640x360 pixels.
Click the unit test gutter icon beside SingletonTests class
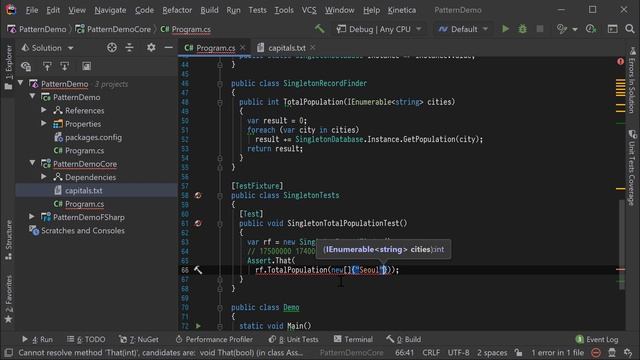click(x=198, y=196)
